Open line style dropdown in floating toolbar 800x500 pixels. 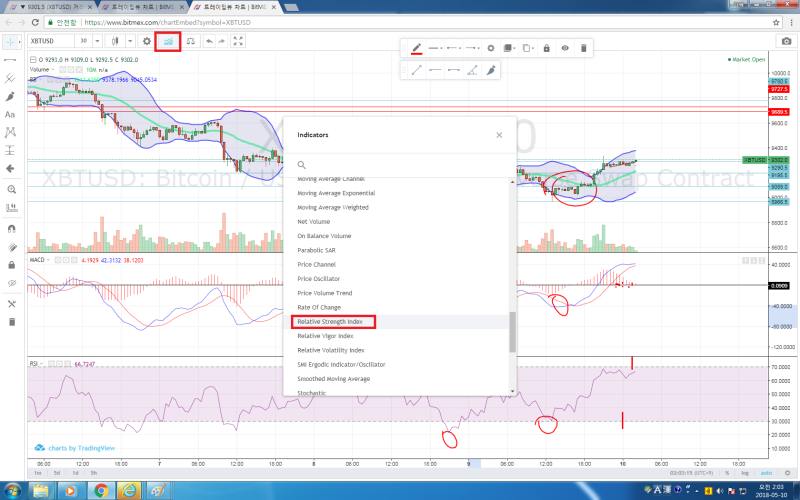tap(454, 48)
